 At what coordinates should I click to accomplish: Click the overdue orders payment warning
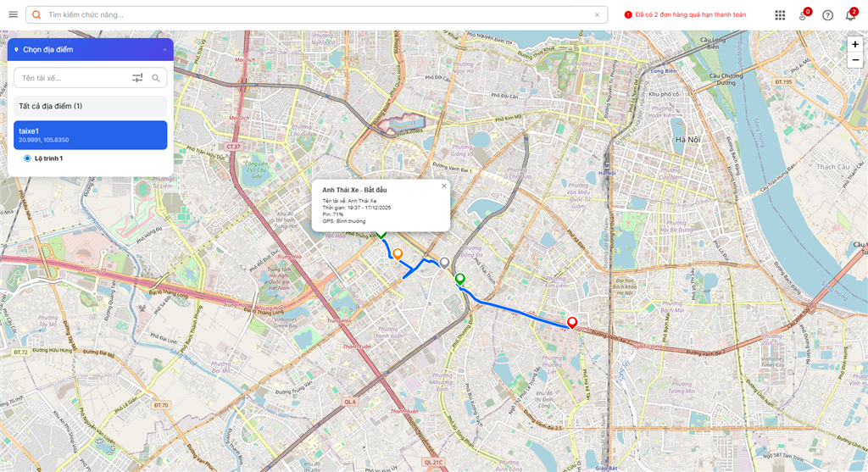[685, 14]
